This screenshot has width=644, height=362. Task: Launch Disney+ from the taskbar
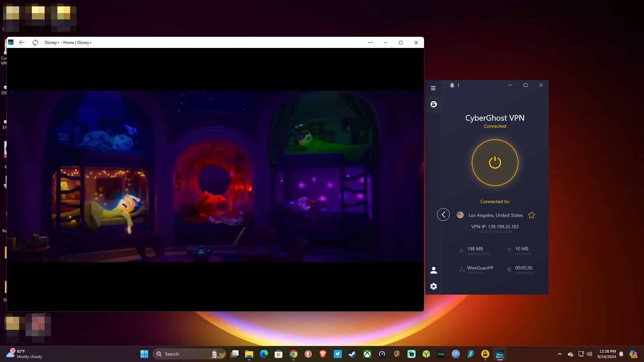click(500, 354)
